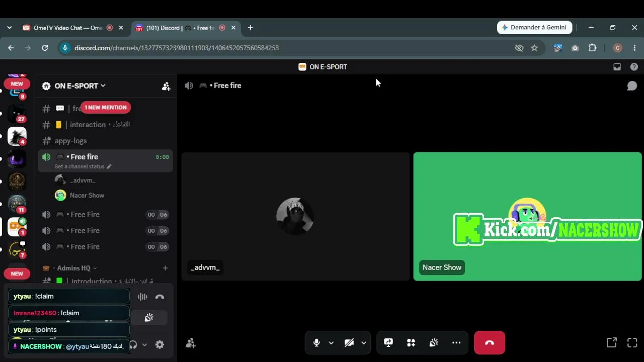Open the ON E-SPORT server menu
644x362 pixels.
coord(80,86)
